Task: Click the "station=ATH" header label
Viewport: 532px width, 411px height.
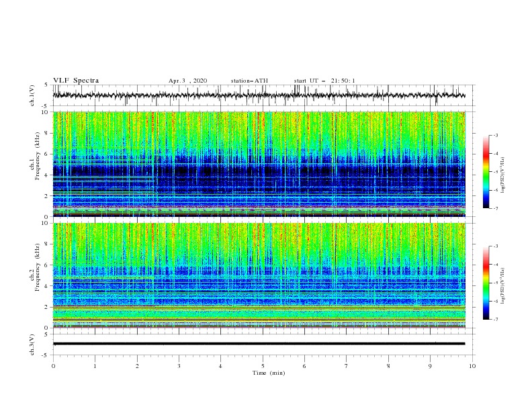Action: tap(249, 81)
